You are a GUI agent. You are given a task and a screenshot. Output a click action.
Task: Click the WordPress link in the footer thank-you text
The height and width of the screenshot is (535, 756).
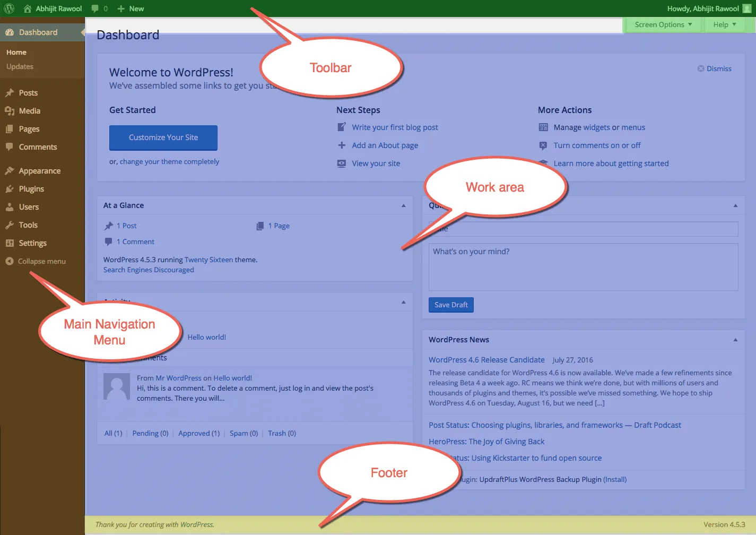click(x=196, y=525)
